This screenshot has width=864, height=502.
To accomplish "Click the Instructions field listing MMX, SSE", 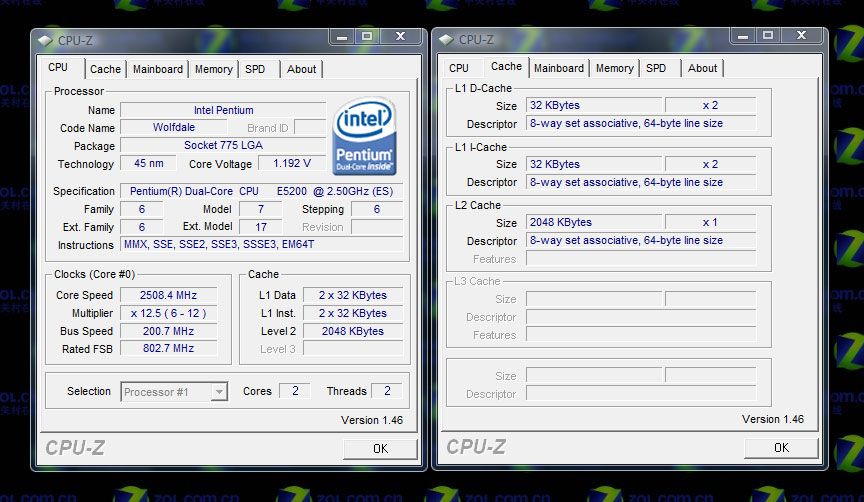I will [262, 244].
